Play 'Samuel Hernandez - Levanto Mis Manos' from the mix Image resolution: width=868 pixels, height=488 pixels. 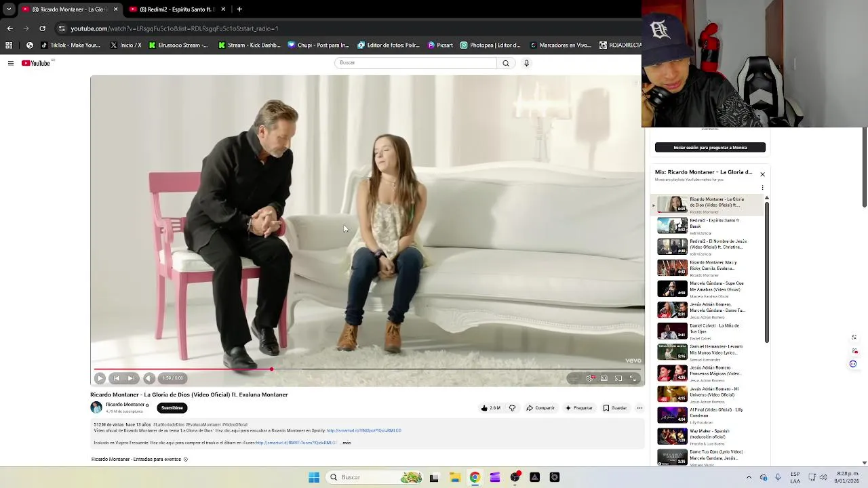tap(709, 352)
